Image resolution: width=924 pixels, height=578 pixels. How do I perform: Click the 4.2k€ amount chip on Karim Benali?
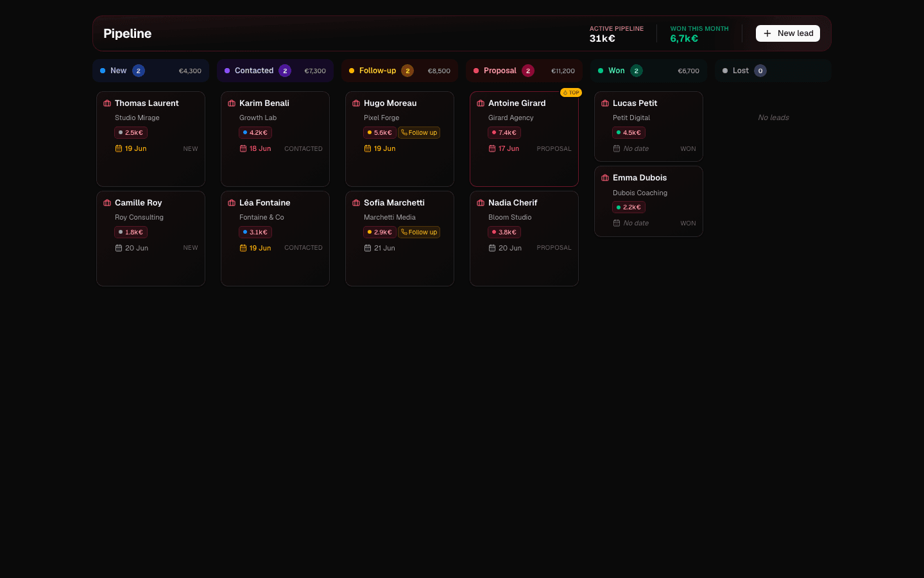(255, 133)
